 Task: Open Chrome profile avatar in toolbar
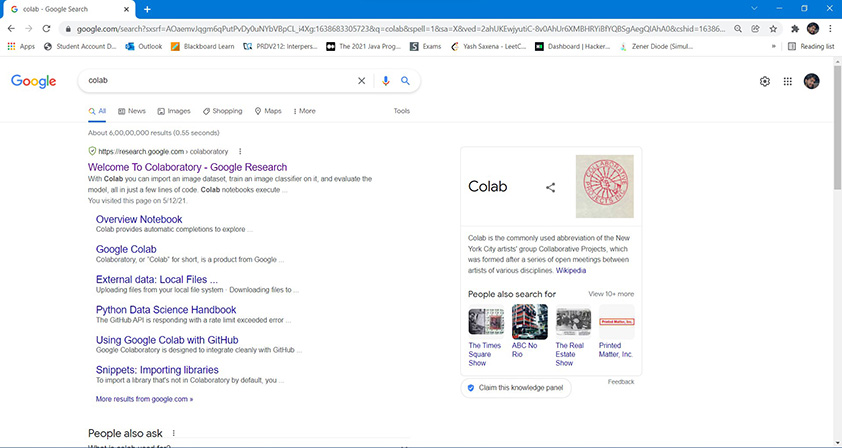[813, 28]
